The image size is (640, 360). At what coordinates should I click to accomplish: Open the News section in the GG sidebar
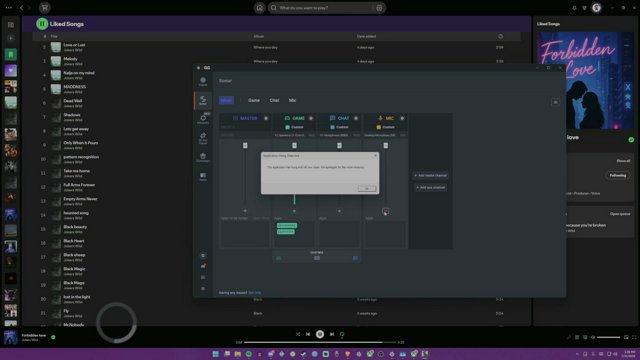203,176
